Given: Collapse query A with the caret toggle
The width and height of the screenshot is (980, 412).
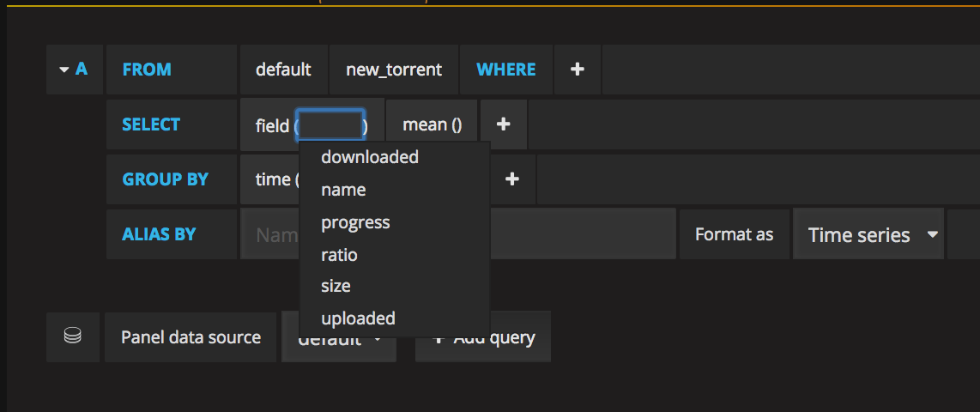Looking at the screenshot, I should tap(64, 70).
